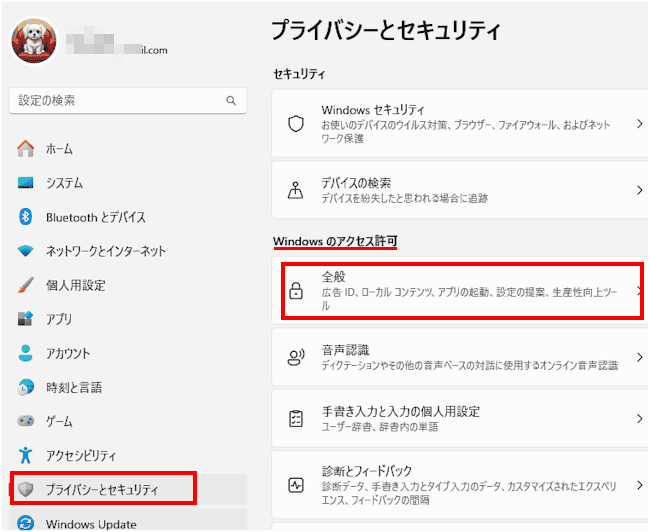Click the 設定の検索 search field
Viewport: 650px width, 532px height.
point(128,100)
